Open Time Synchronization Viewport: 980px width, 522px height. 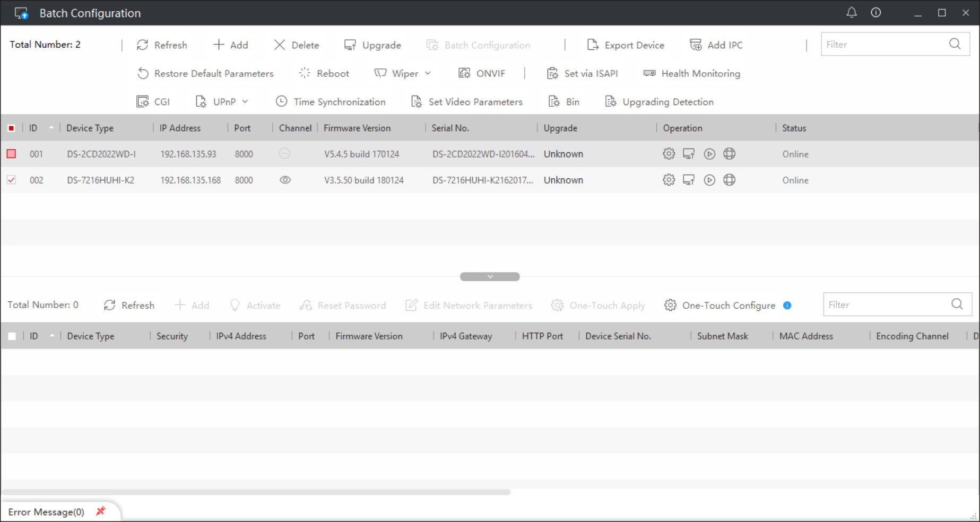[331, 102]
